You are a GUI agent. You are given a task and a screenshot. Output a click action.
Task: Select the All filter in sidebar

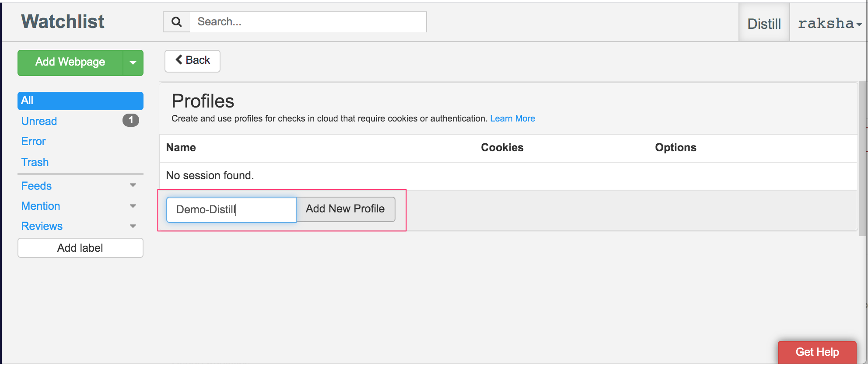(x=80, y=101)
